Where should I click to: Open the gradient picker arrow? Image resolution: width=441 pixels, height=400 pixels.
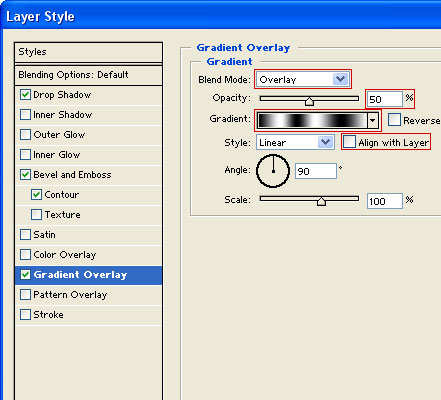click(x=373, y=120)
